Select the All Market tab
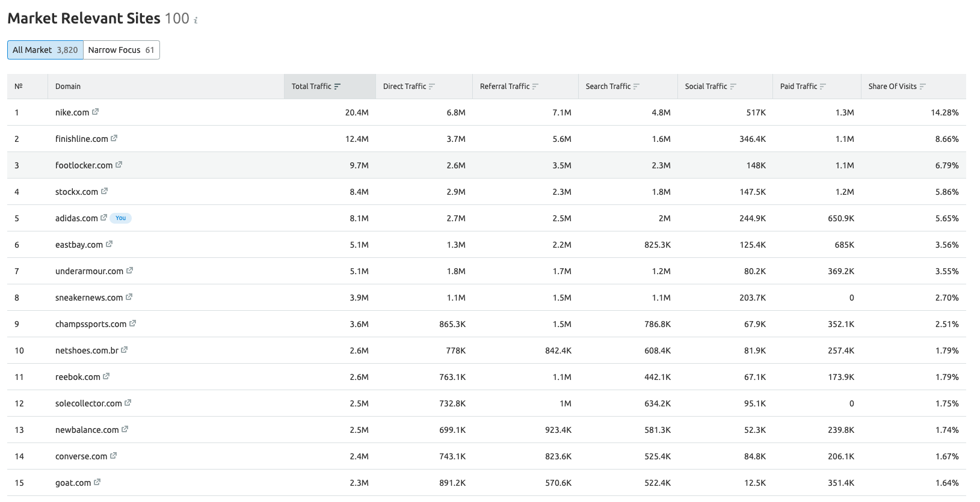This screenshot has height=502, width=980. 45,50
